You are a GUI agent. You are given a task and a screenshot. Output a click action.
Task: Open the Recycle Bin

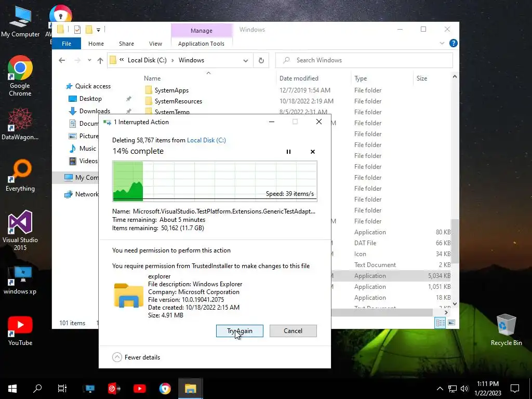(x=506, y=330)
